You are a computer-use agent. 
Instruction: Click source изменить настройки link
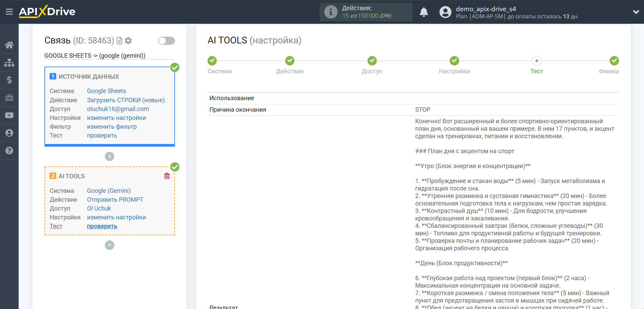[x=116, y=118]
